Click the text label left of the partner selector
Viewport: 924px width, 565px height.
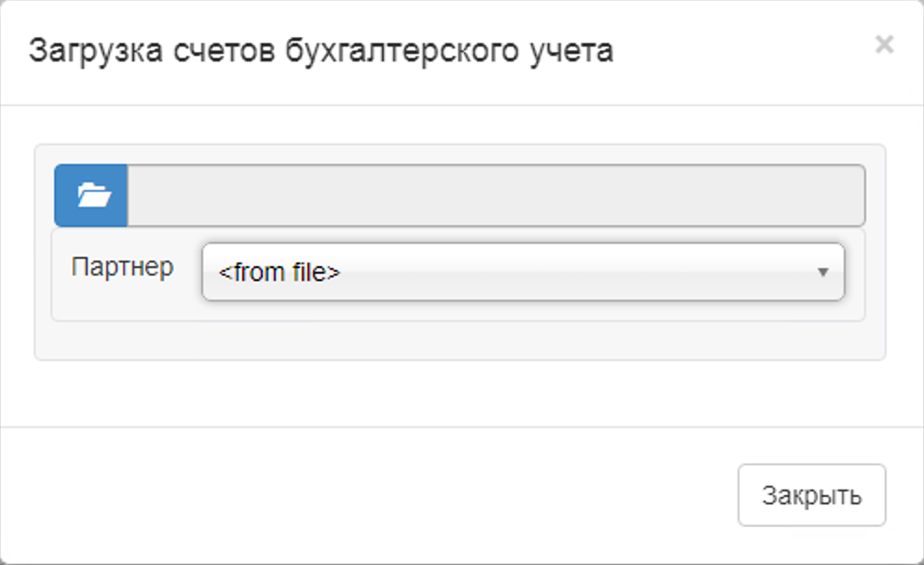click(122, 267)
